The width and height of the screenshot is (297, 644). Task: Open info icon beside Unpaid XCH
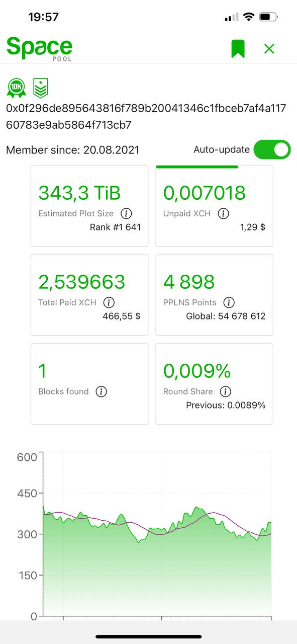223,213
